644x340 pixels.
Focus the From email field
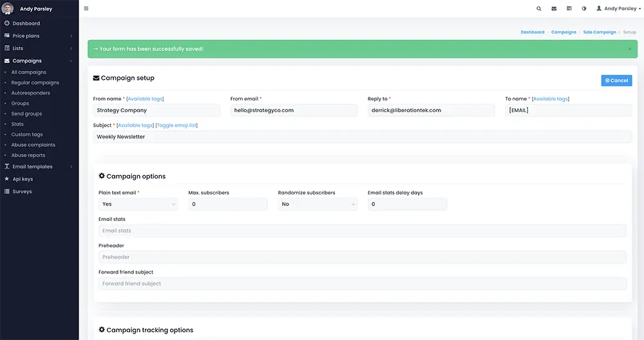(x=294, y=110)
